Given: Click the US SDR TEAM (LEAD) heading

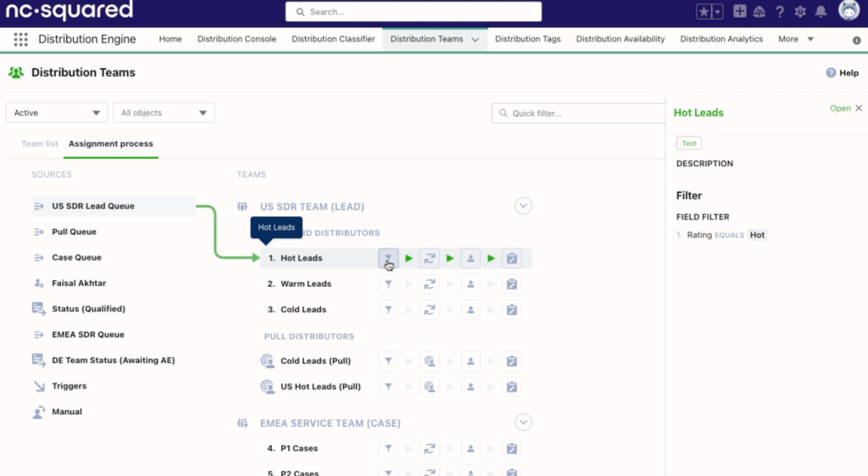Looking at the screenshot, I should [312, 207].
